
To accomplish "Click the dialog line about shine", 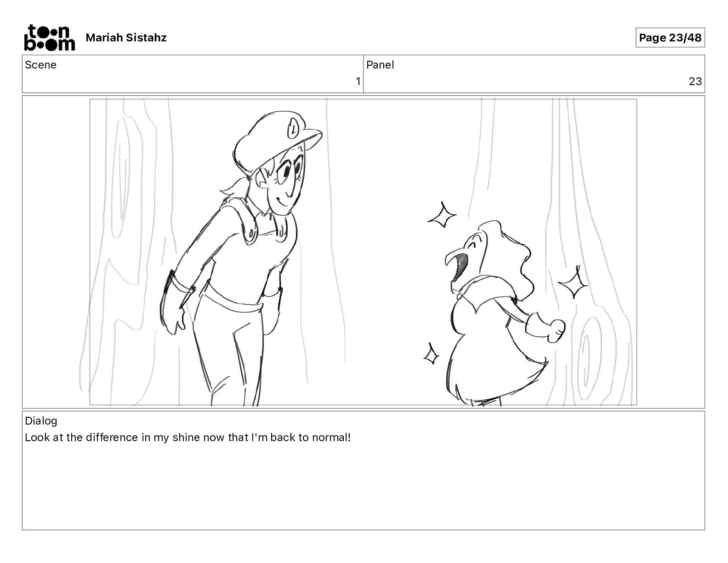I will (188, 437).
